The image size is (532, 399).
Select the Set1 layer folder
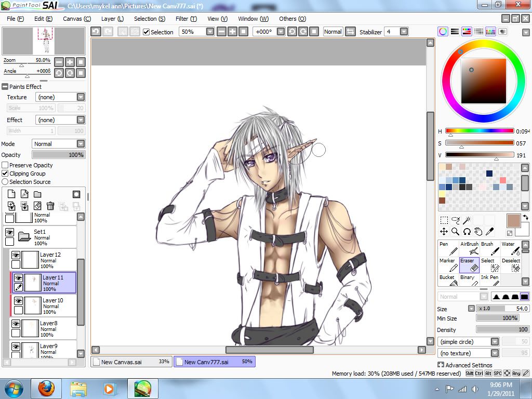(41, 237)
